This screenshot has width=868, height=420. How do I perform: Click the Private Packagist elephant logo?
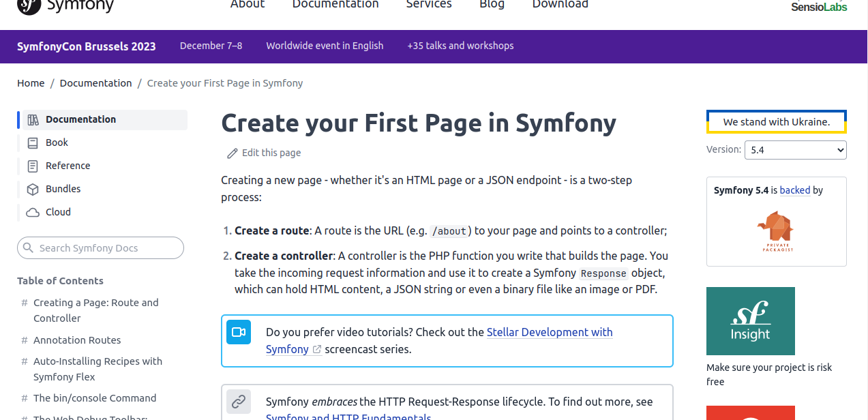777,230
